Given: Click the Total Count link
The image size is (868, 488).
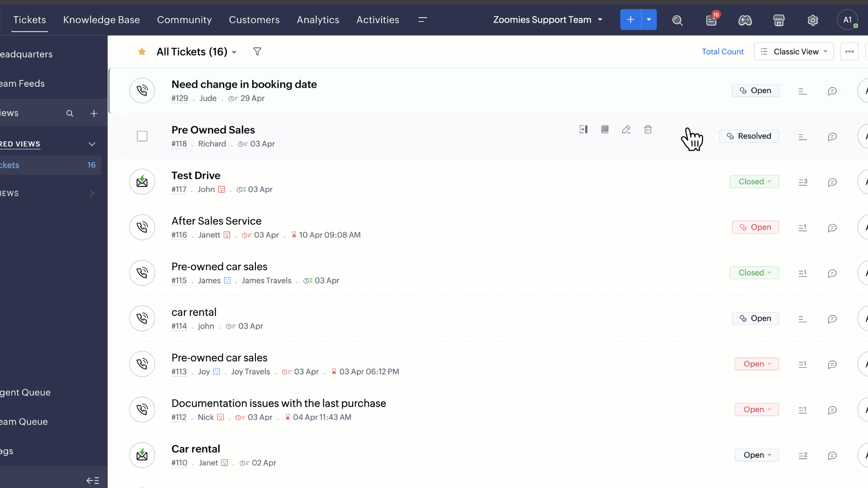Looking at the screenshot, I should coord(722,52).
